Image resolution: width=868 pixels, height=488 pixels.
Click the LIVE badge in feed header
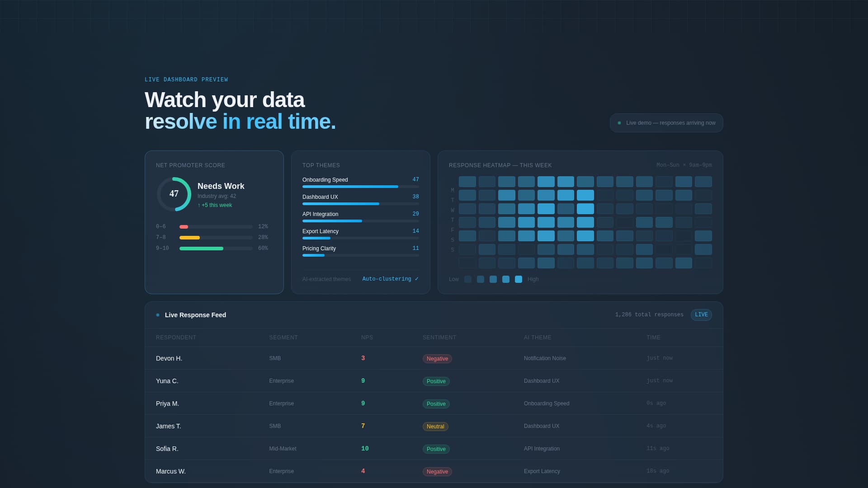[701, 315]
